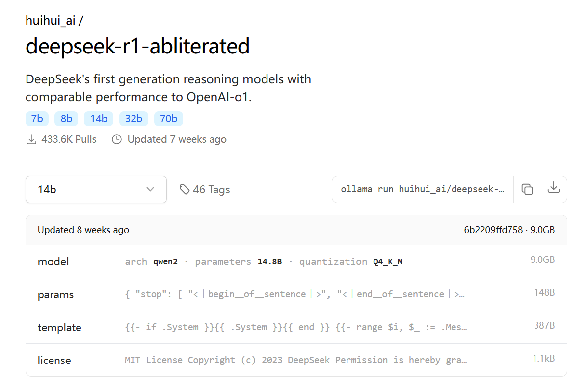
Task: Click the download icon beside copy button
Action: [x=553, y=187]
